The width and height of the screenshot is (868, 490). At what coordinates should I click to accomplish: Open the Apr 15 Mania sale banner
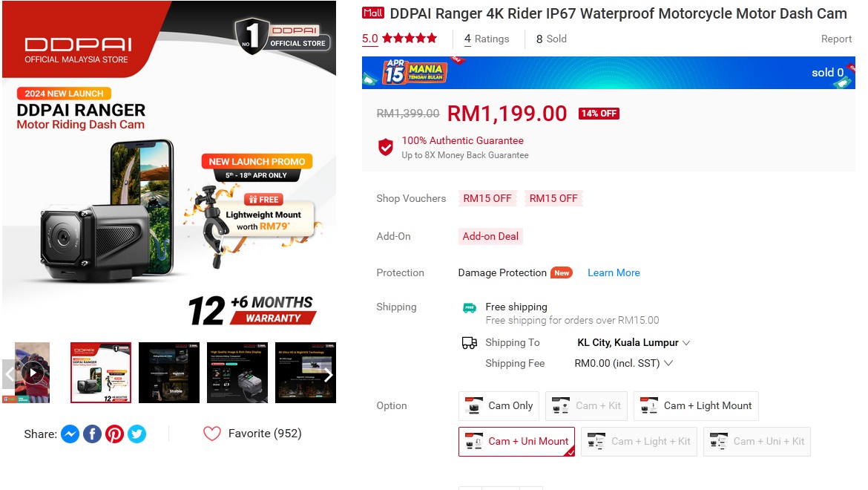pos(608,73)
